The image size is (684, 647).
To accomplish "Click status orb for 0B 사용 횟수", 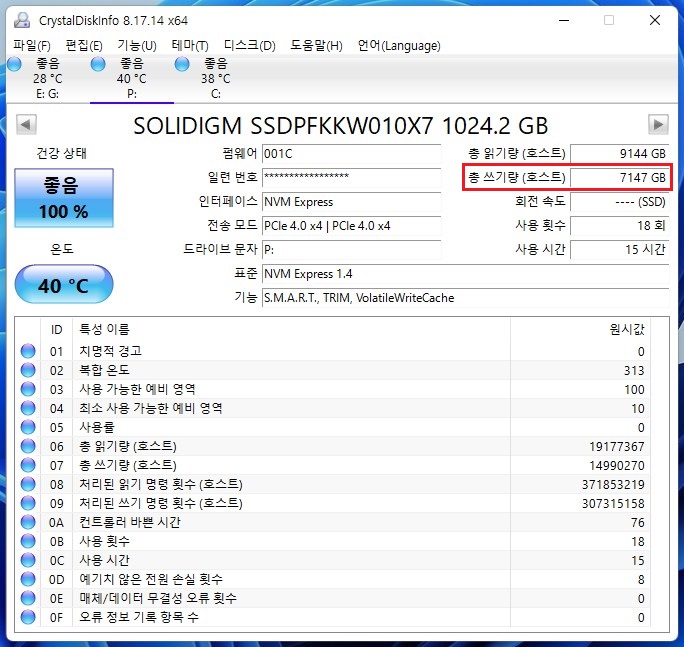I will [x=28, y=541].
